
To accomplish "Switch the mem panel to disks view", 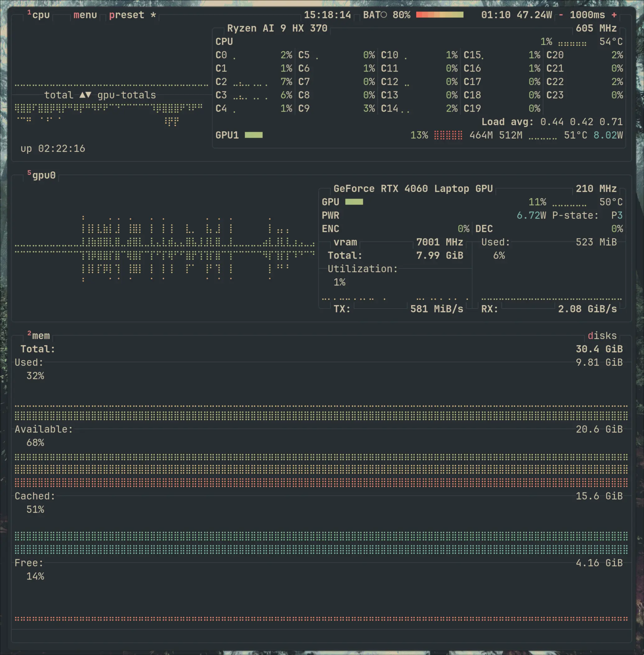I will click(602, 335).
